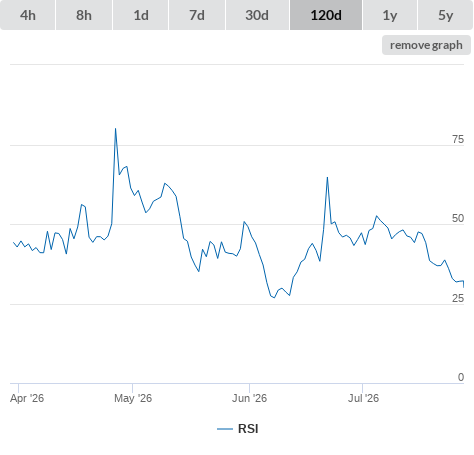The height and width of the screenshot is (455, 474).
Task: Open the 1y time range
Action: coord(390,15)
